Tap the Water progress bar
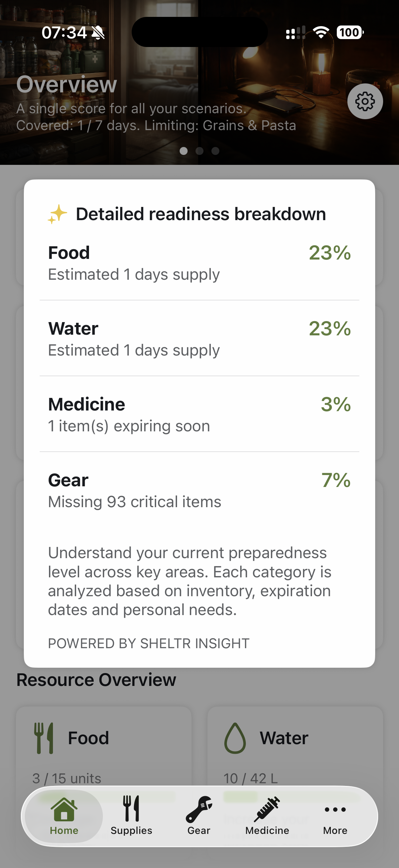This screenshot has height=868, width=399. tap(291, 797)
